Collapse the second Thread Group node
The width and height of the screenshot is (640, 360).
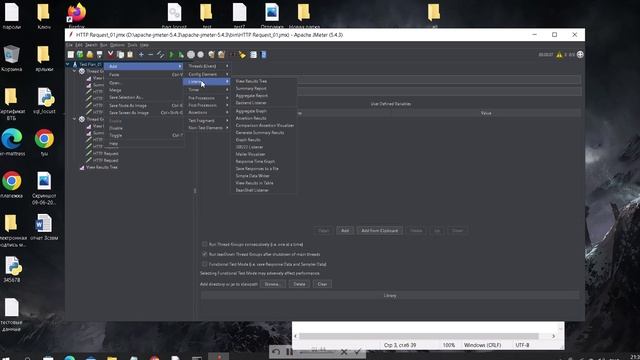point(74,119)
